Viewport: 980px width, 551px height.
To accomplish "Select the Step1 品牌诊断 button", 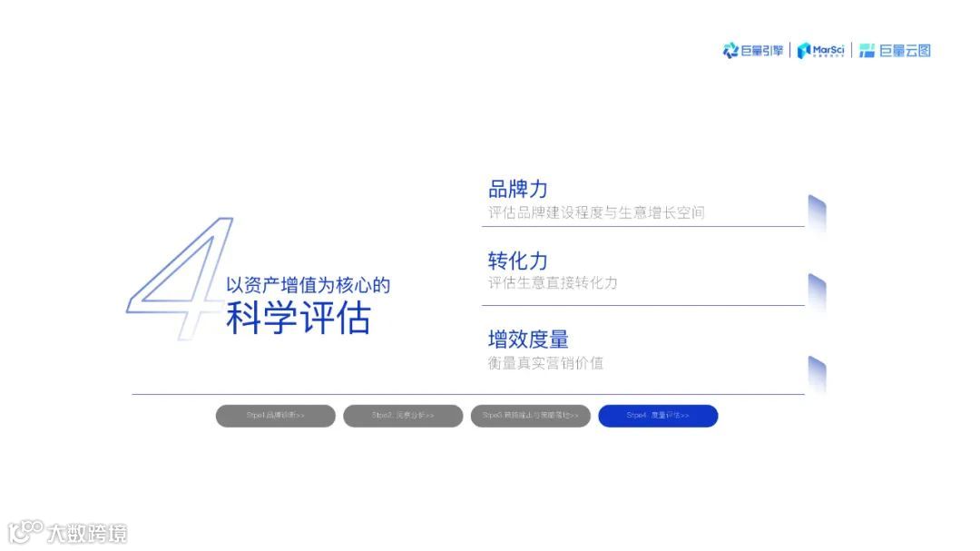I will click(x=275, y=415).
